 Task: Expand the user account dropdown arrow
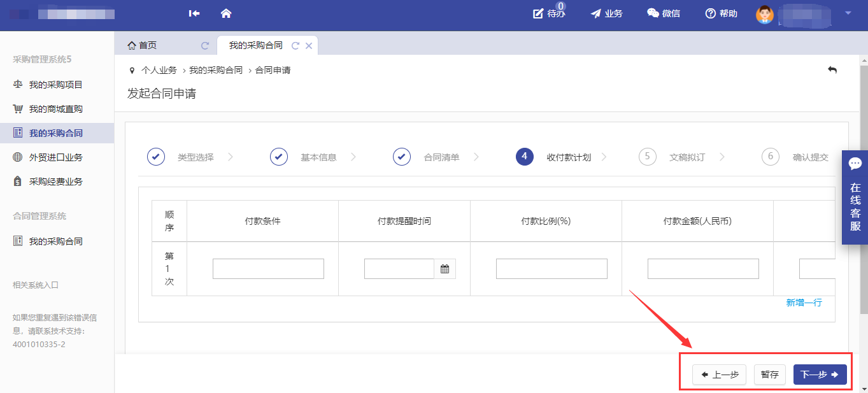pyautogui.click(x=848, y=13)
